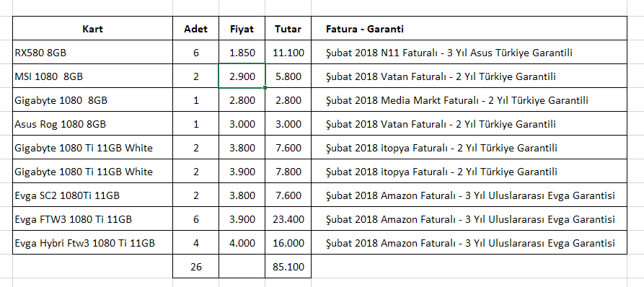
Task: Select the Evga SC2 1080Ti 11GB cell
Action: [93, 195]
